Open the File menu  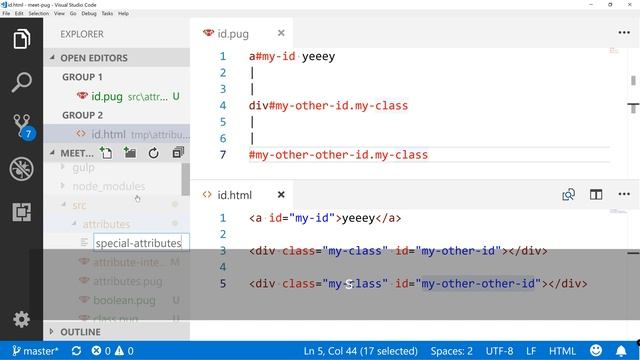pyautogui.click(x=6, y=13)
